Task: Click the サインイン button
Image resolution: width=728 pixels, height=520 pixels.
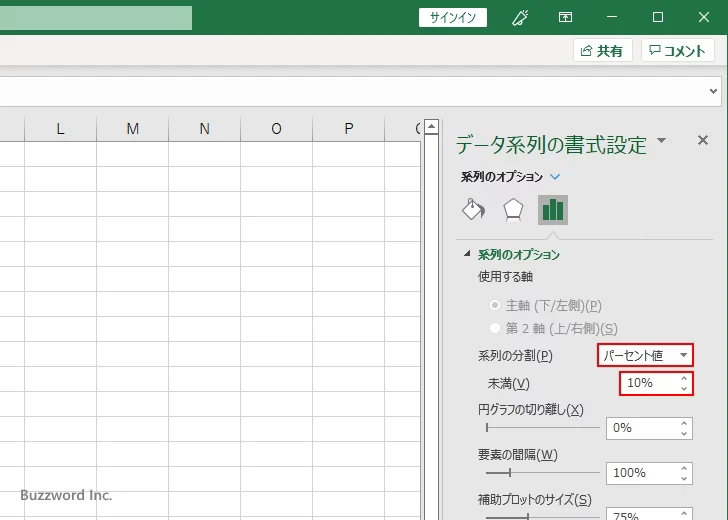Action: (x=453, y=17)
